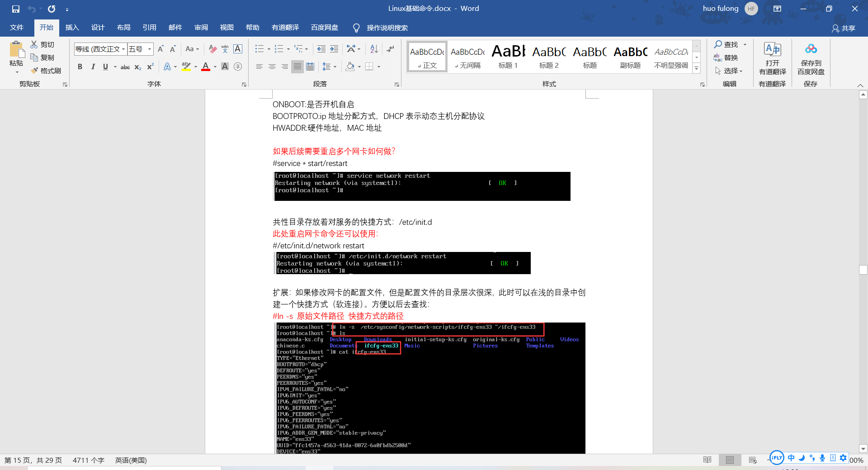Switch to the 审阅 ribbon tab

[x=201, y=28]
